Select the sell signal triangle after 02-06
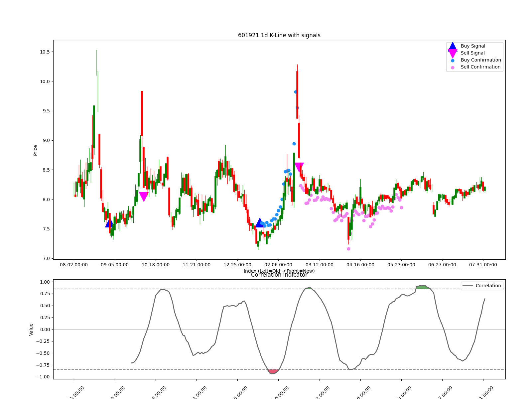532x399 pixels. click(x=299, y=167)
